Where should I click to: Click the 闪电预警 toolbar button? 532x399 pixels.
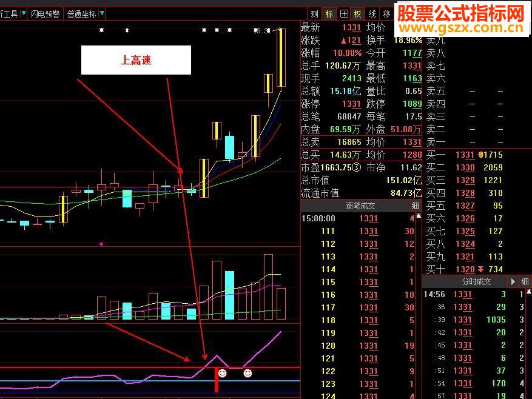(45, 14)
